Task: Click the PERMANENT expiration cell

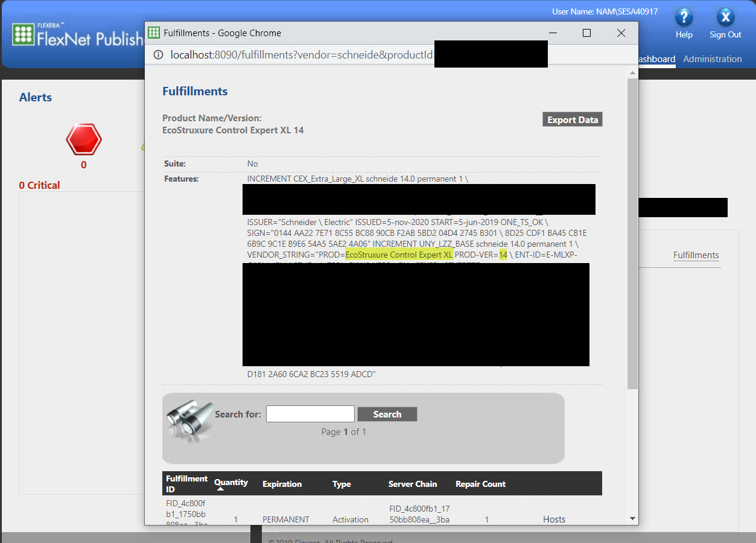Action: click(x=286, y=519)
